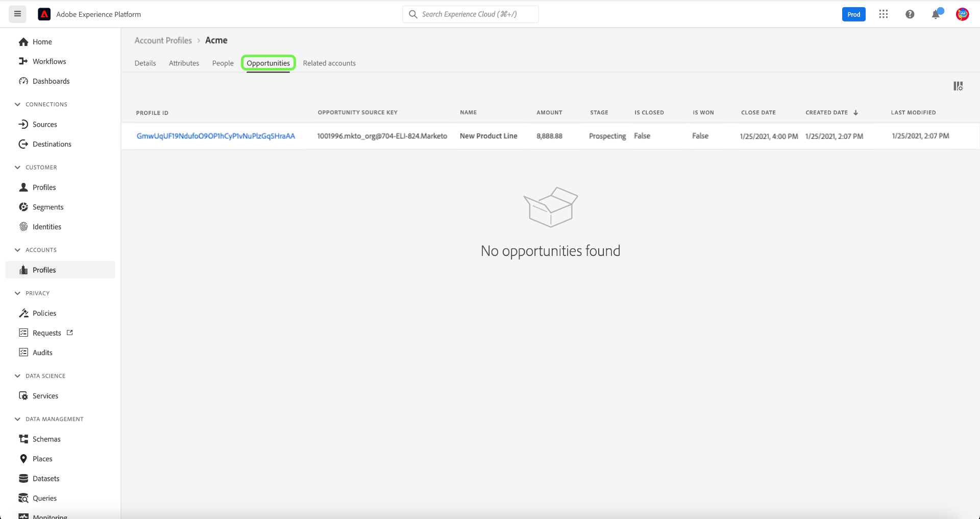Click the Places pin icon
This screenshot has height=519, width=980.
23,459
